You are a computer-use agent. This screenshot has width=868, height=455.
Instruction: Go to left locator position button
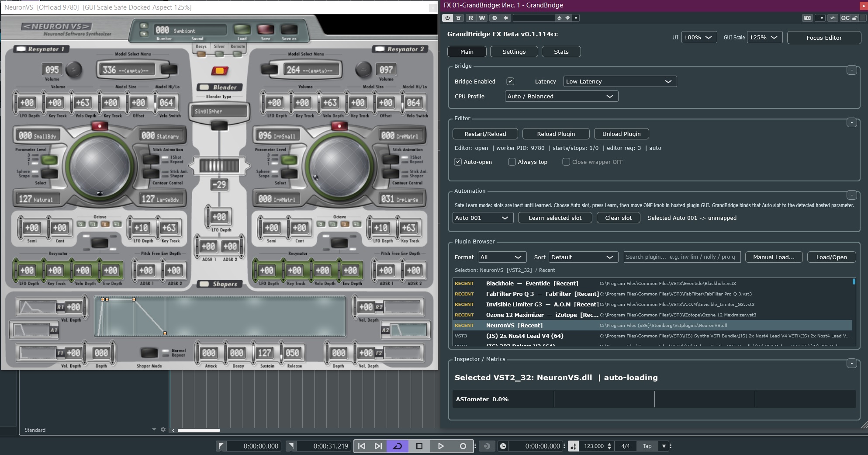[x=362, y=446]
